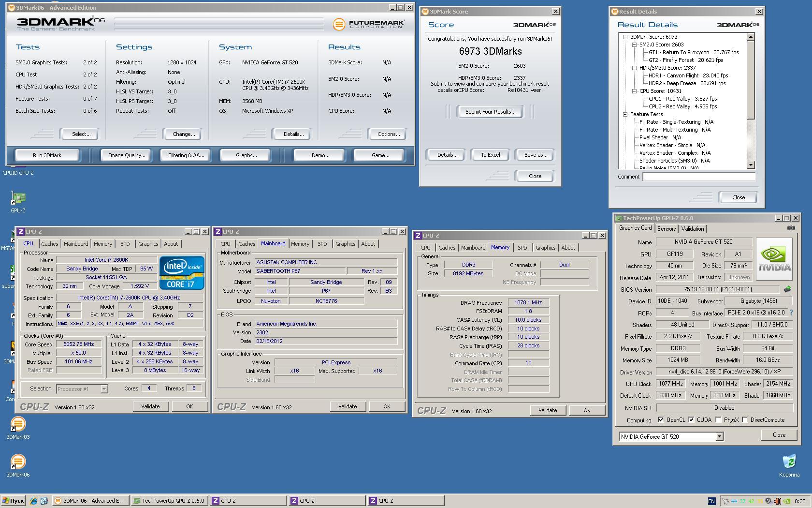Collapse the CPU Score: 10431 node

(x=634, y=91)
